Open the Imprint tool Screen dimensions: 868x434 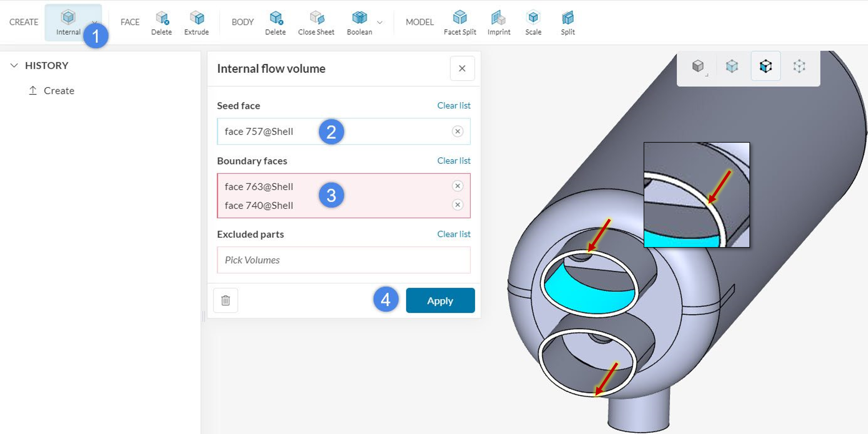tap(499, 22)
